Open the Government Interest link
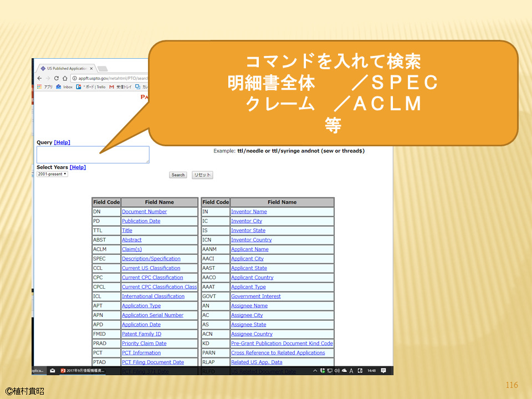Image resolution: width=532 pixels, height=399 pixels. [256, 296]
